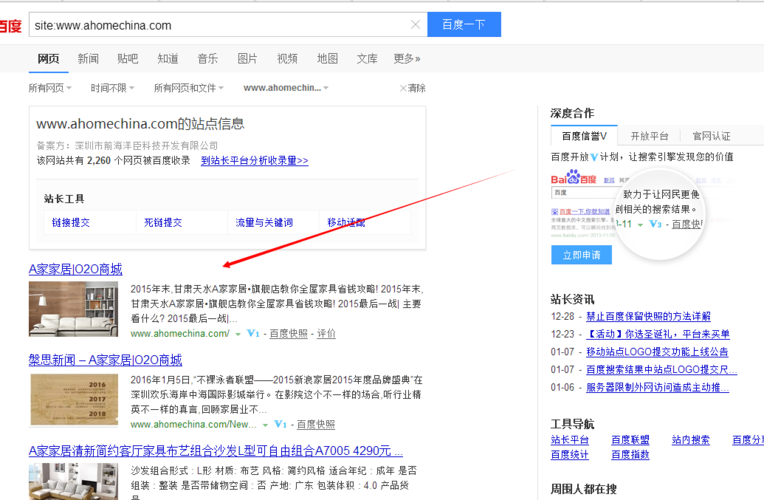
Task: Switch to the 视频 tab
Action: tap(287, 59)
